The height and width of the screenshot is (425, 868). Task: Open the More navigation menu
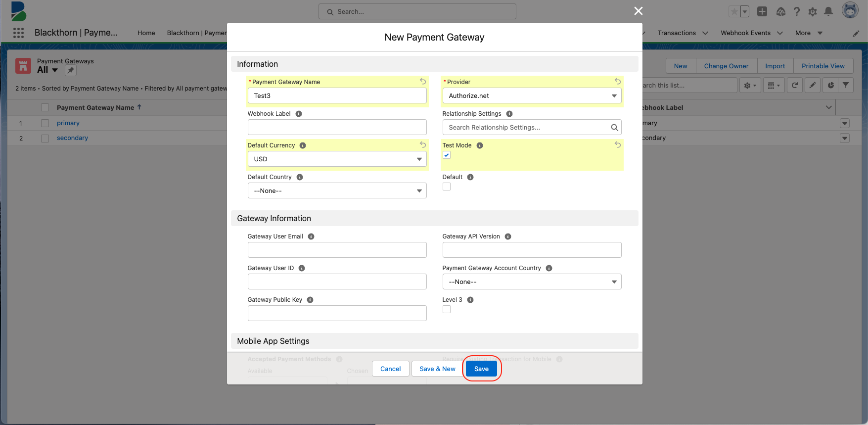809,33
